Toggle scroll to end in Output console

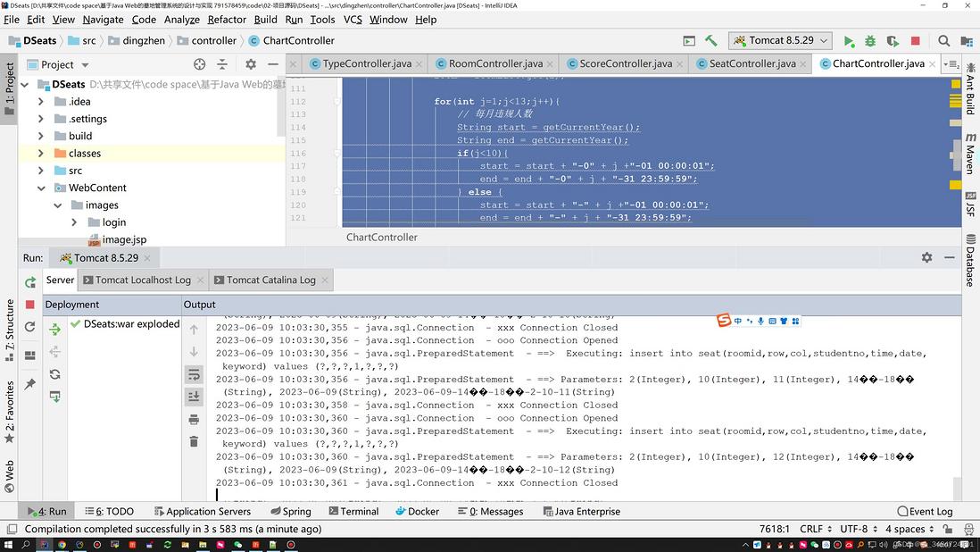194,397
